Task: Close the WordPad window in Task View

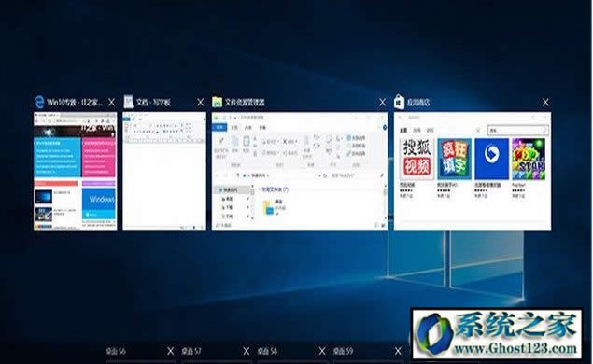Action: coord(201,102)
